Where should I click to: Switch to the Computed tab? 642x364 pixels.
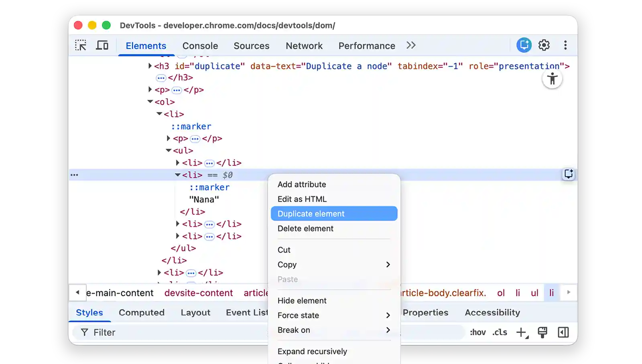141,312
